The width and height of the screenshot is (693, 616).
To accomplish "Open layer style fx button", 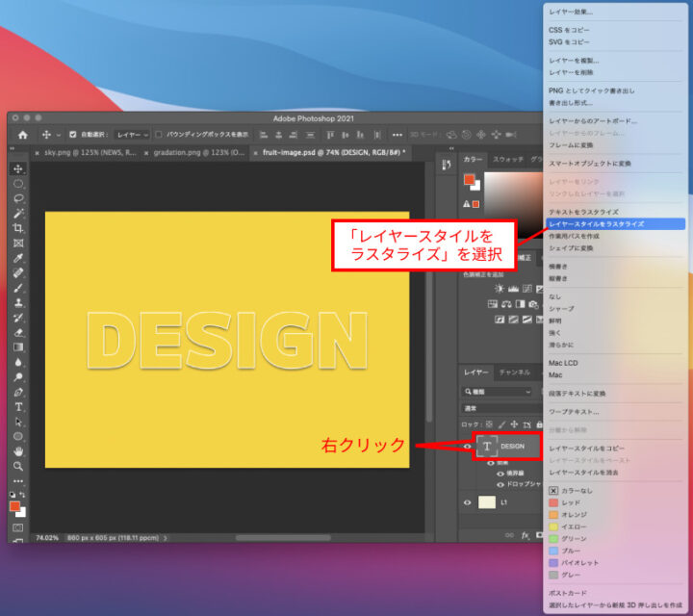I will pos(525,535).
